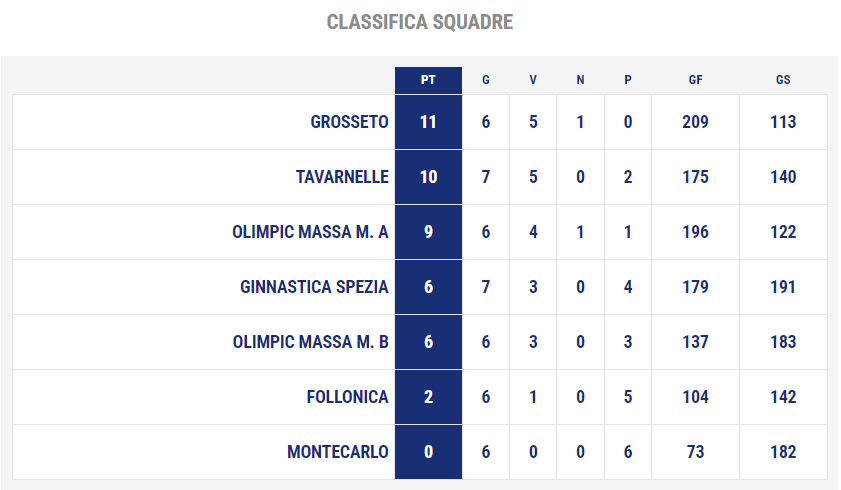Click the GS column header

pyautogui.click(x=783, y=80)
